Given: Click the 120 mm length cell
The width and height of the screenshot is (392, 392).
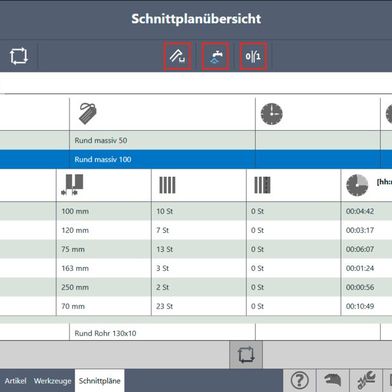Looking at the screenshot, I should [104, 230].
